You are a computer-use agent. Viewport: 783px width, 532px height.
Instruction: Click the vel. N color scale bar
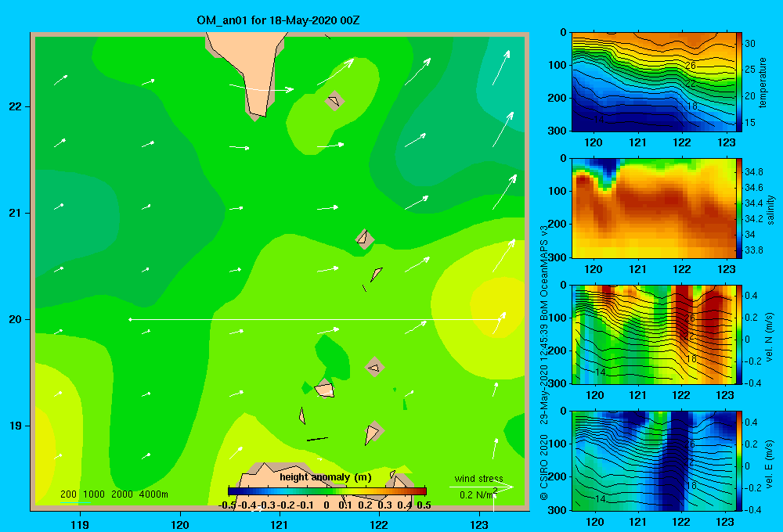[x=739, y=334]
